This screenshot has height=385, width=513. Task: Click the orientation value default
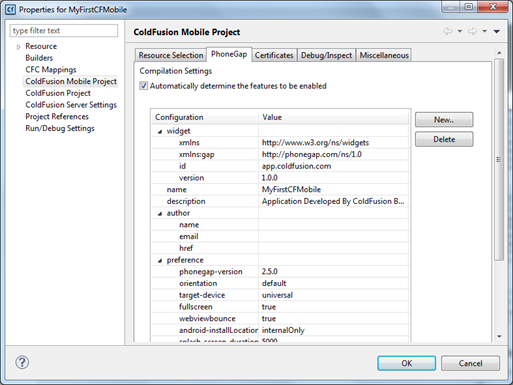[274, 283]
